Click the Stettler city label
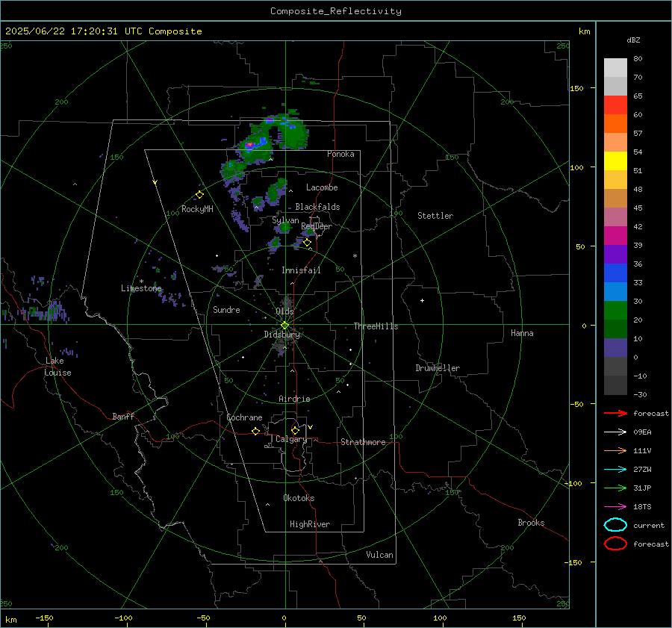The image size is (672, 628). (435, 216)
